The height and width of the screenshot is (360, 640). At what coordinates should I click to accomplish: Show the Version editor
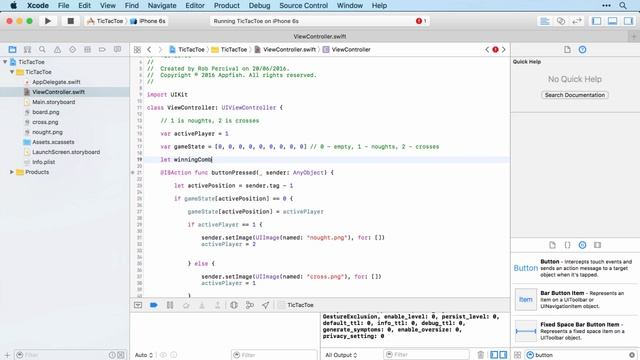tap(577, 21)
